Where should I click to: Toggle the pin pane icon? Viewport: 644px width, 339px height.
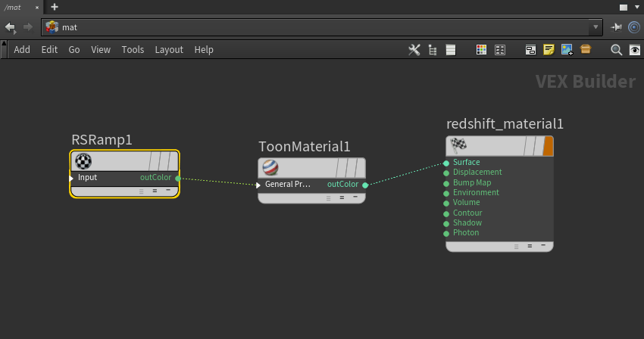[x=616, y=27]
